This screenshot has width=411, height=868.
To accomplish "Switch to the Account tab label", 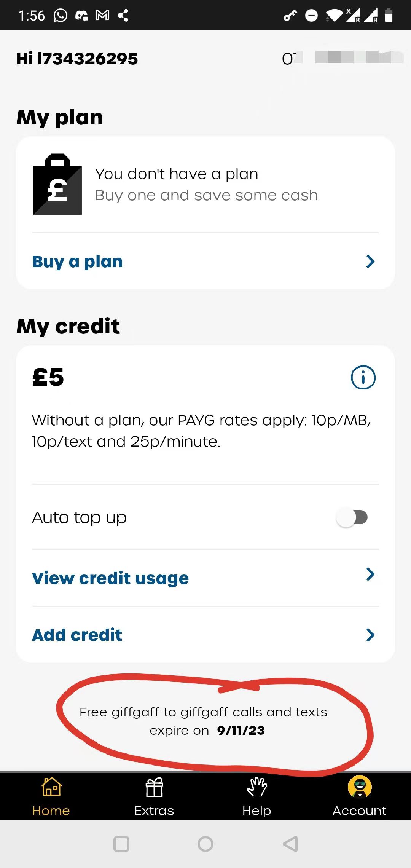I will point(359,811).
